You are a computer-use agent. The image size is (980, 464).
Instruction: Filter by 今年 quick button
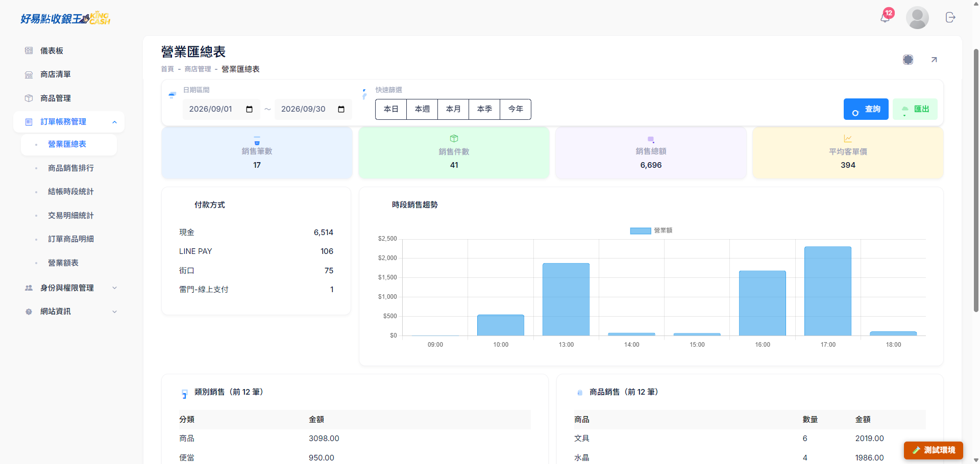click(x=516, y=109)
